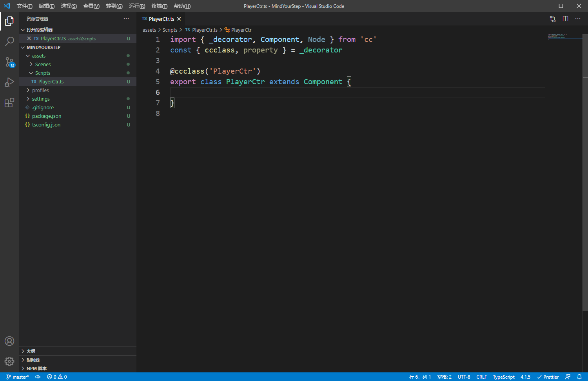Click the publish to cloud icon in status bar

38,377
